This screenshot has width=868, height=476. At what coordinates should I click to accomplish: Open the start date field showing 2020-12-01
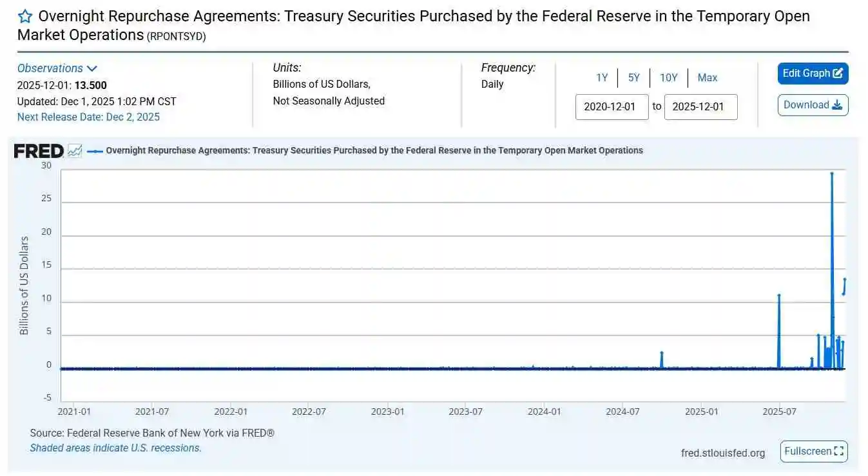(611, 107)
